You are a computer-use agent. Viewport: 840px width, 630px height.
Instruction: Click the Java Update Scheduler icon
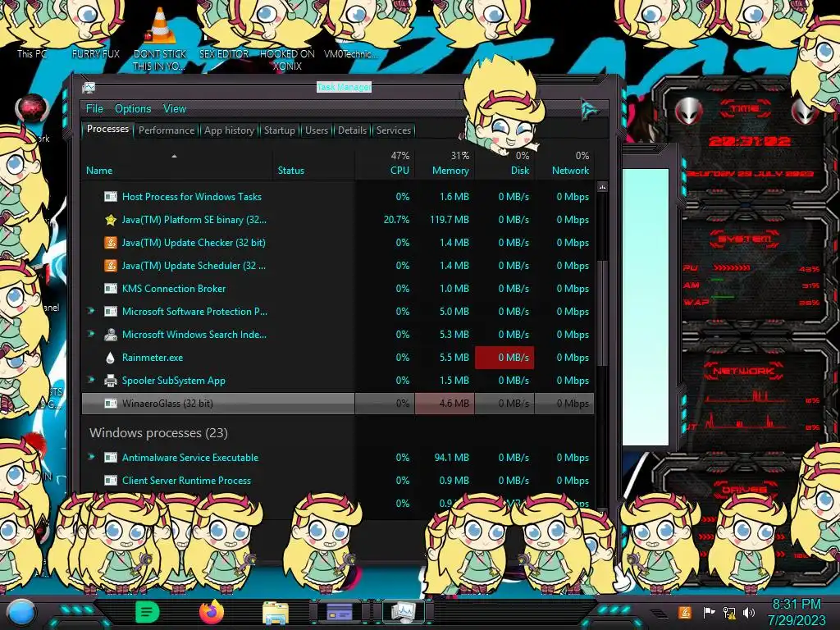point(111,266)
